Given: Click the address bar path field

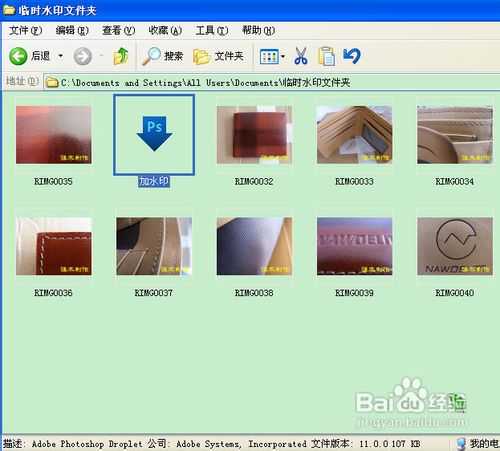Looking at the screenshot, I should pyautogui.click(x=272, y=82).
